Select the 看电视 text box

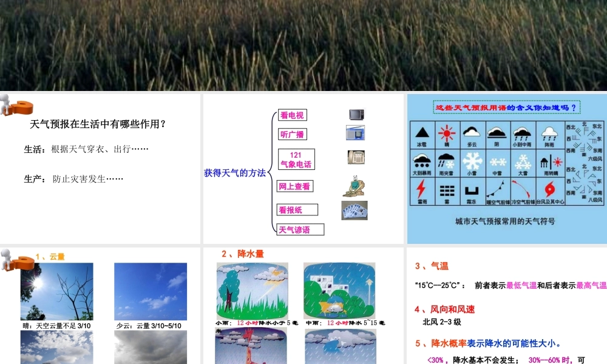click(x=293, y=115)
